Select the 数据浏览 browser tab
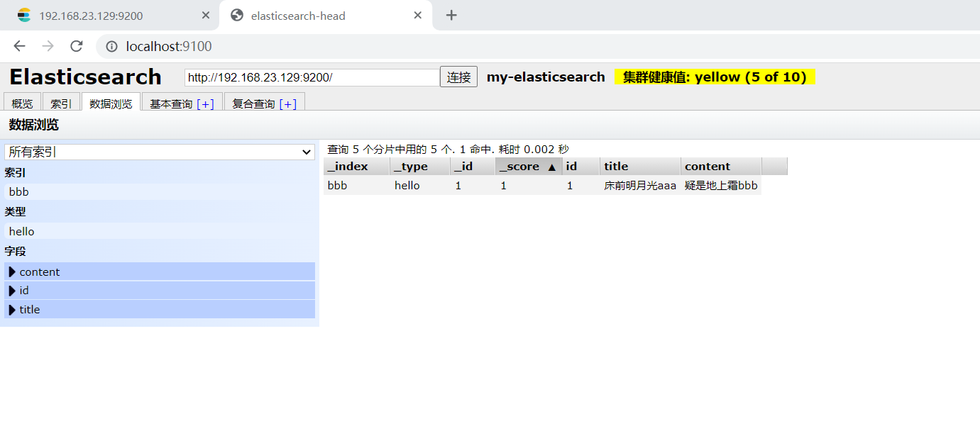The width and height of the screenshot is (980, 431). coord(111,103)
